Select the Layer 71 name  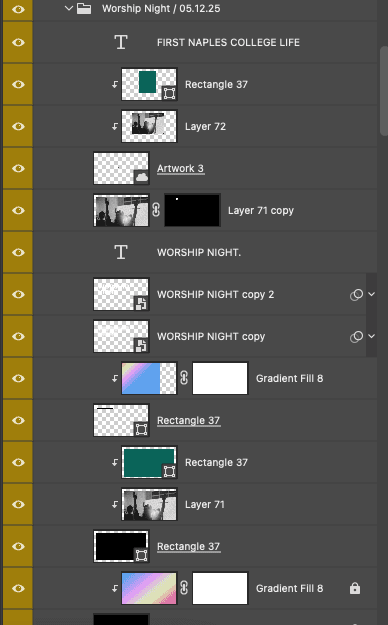205,504
